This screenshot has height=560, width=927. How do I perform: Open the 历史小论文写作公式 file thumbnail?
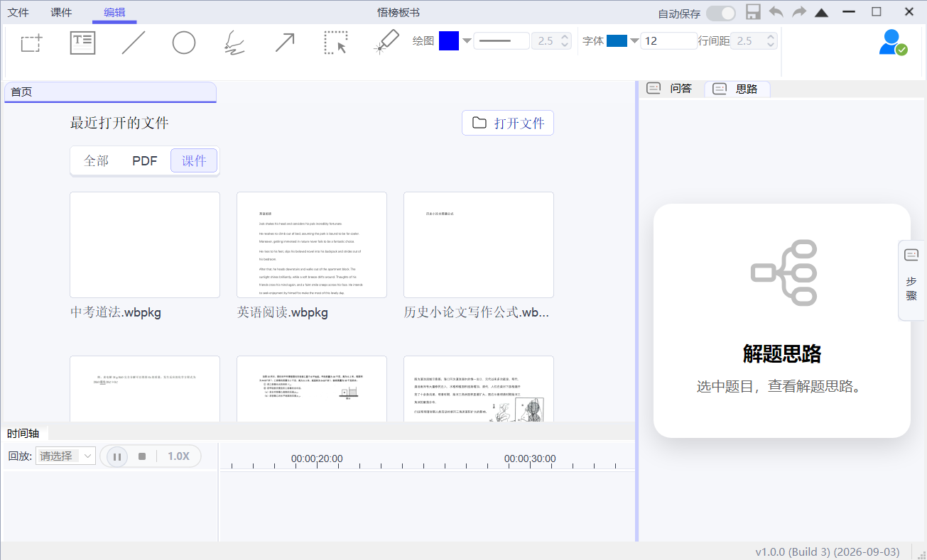point(479,245)
